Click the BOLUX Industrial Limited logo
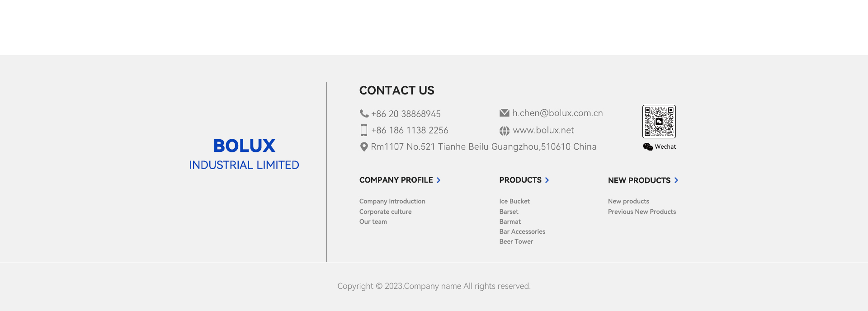 244,154
